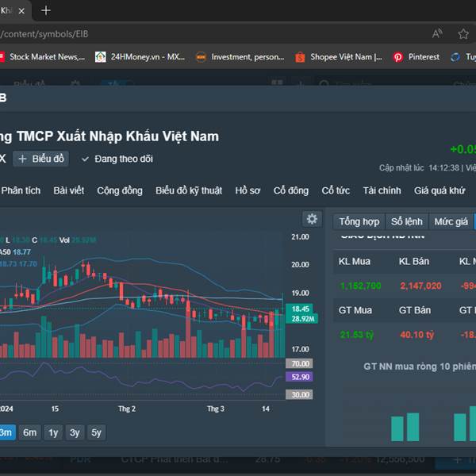Click the Investment bookmark favicon
This screenshot has width=476, height=476.
[201, 57]
